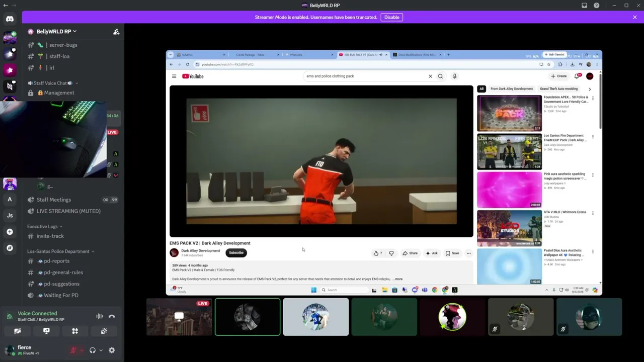Open the server-bugs channel
644x362 pixels.
click(73, 45)
